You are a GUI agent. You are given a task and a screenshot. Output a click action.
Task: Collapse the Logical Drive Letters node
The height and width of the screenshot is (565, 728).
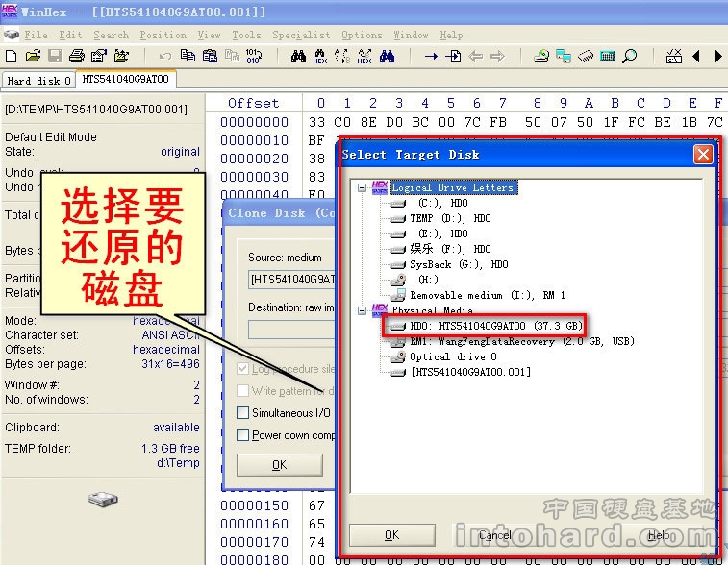[x=362, y=188]
